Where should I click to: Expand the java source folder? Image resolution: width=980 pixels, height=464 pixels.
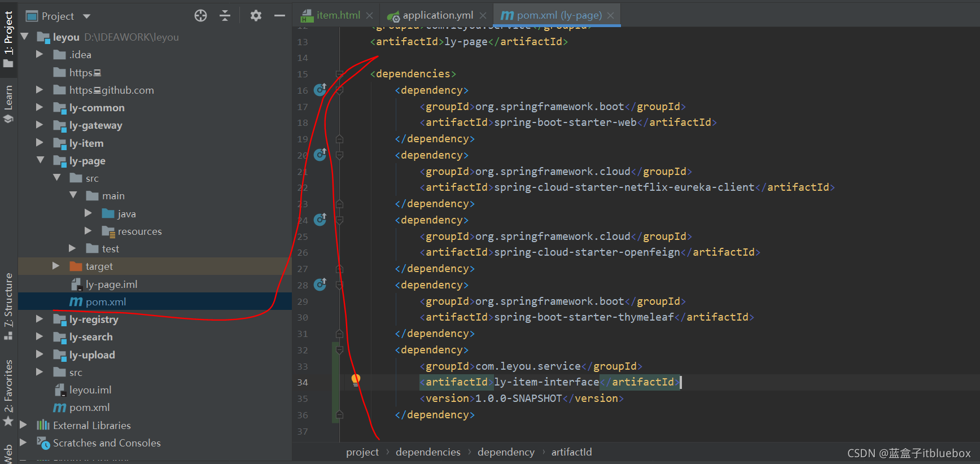click(88, 213)
